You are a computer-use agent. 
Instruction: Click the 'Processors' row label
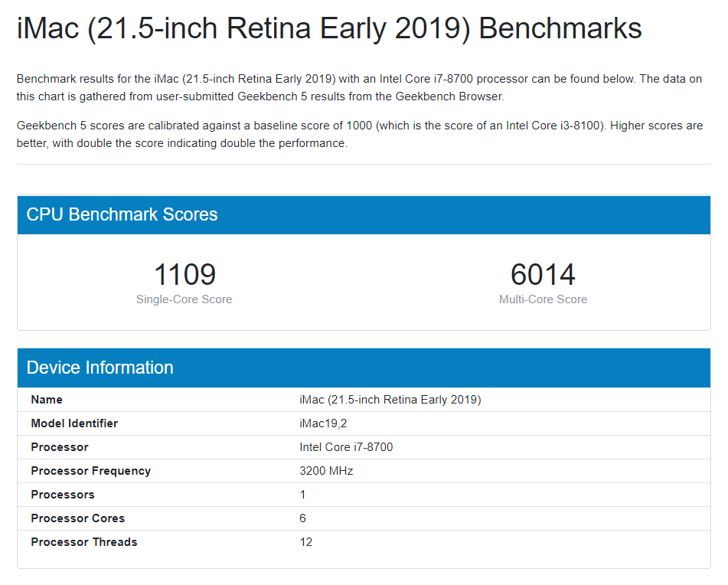tap(62, 495)
